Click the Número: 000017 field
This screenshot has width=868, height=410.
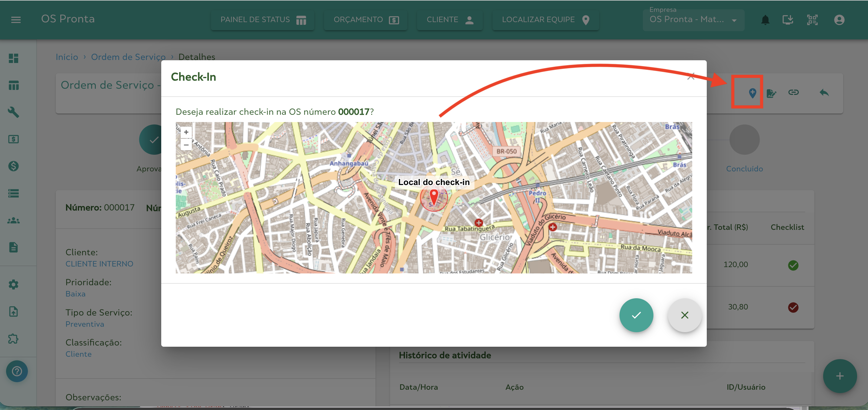tap(100, 207)
